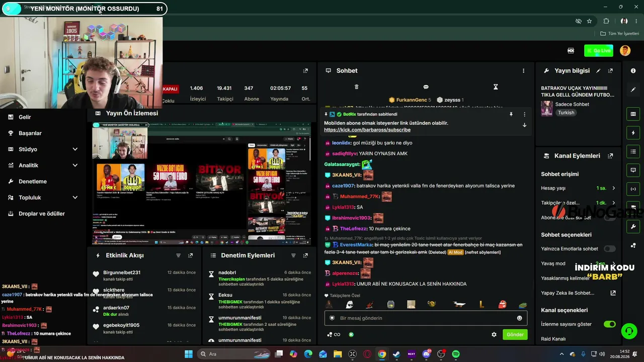The image size is (644, 362).
Task: Open Discord from the taskbar
Action: [426, 354]
